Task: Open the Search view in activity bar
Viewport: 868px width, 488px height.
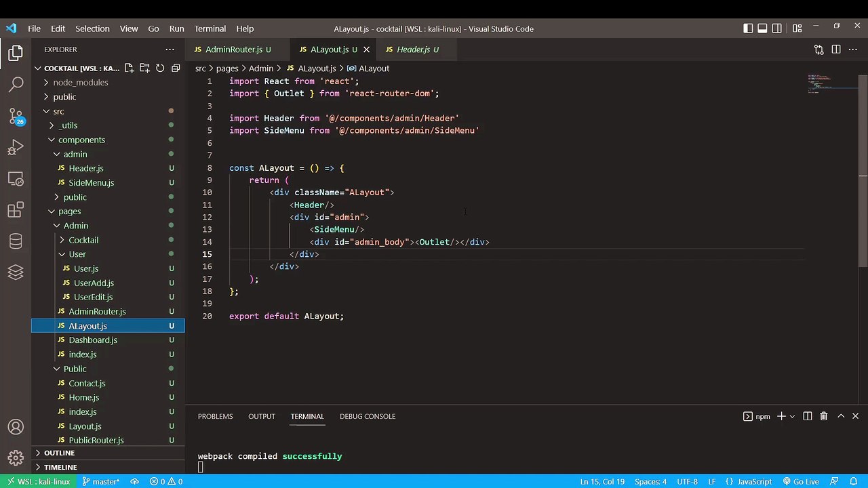Action: point(16,85)
